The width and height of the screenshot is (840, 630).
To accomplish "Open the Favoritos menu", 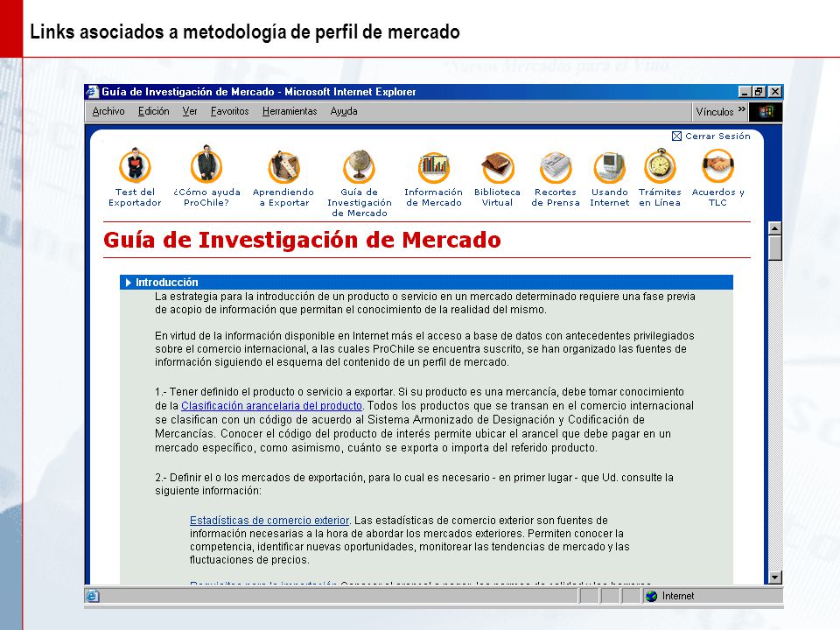I will point(230,111).
